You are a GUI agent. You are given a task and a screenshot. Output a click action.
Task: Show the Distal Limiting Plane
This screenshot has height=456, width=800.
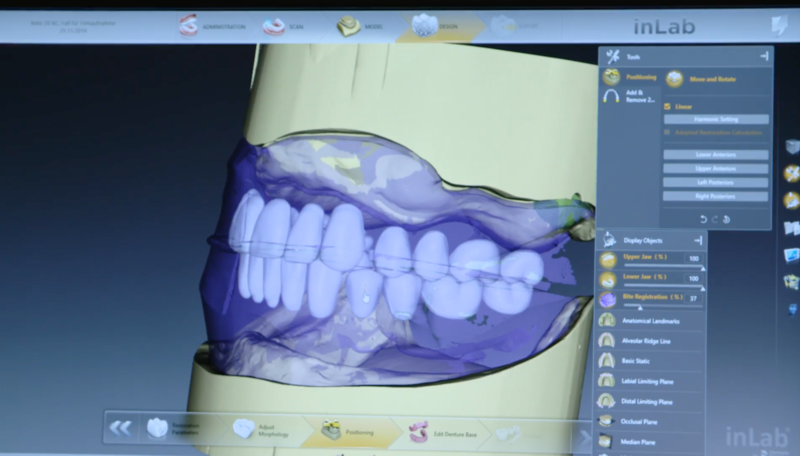(607, 401)
